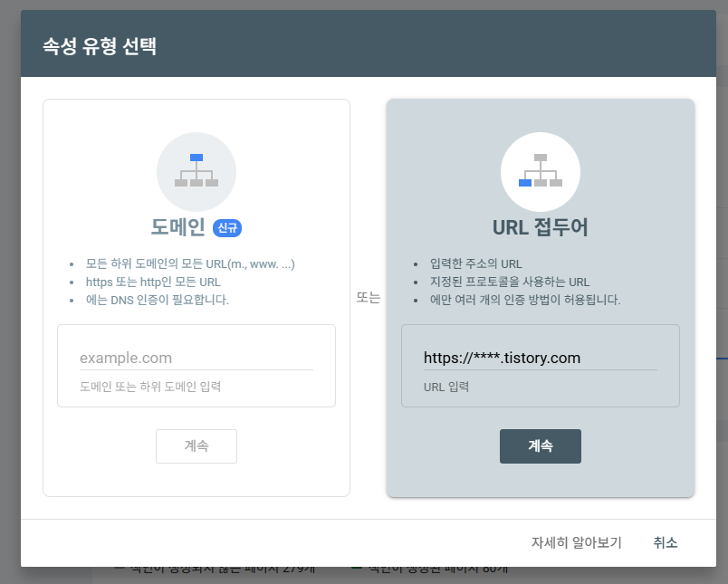Click the '도메인 또는 하위 도메인 입력' helper label
The width and height of the screenshot is (728, 584).
point(150,387)
